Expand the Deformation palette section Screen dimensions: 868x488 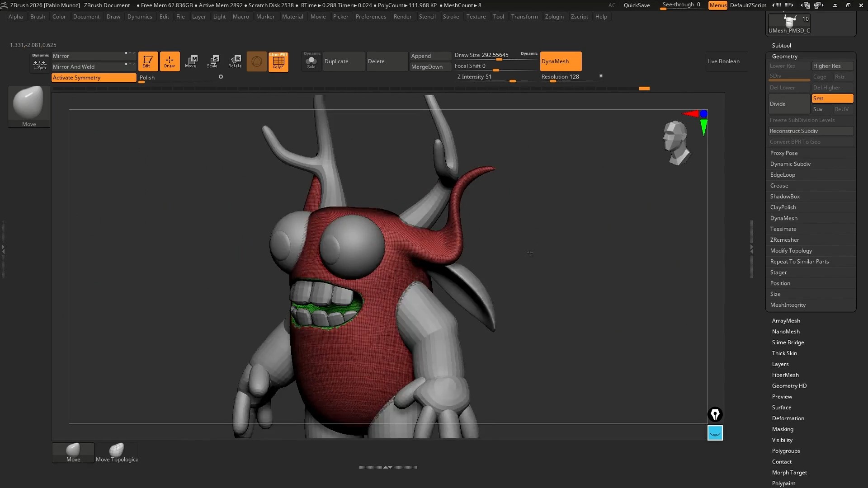click(788, 418)
